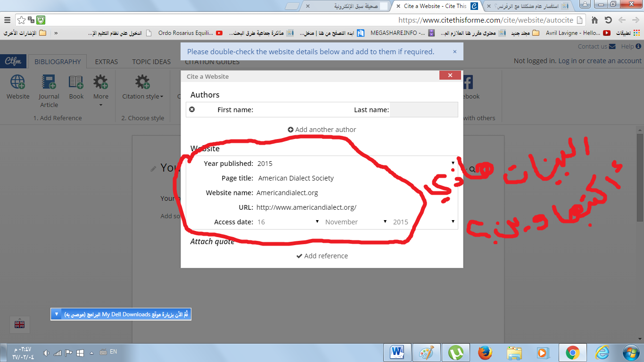Open the TOPIC IDEAS tab

(151, 62)
